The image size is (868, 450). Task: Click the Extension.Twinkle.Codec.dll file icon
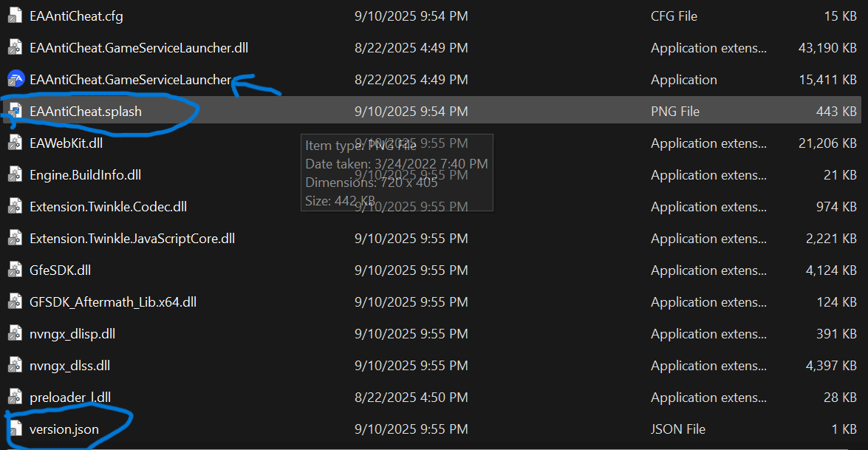point(16,207)
